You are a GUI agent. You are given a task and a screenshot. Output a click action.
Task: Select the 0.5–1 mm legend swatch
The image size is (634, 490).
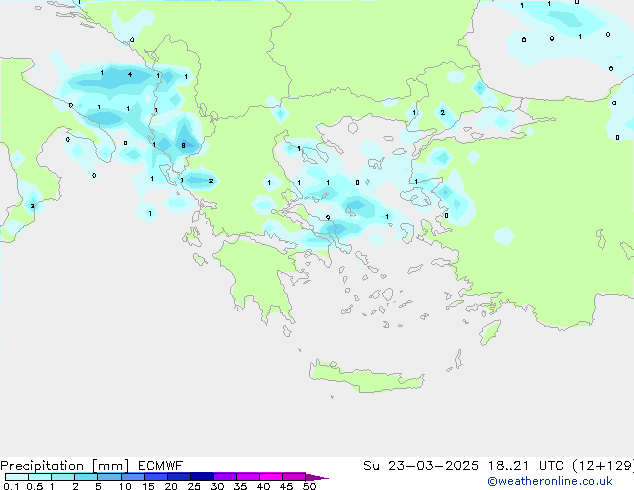tap(40, 477)
